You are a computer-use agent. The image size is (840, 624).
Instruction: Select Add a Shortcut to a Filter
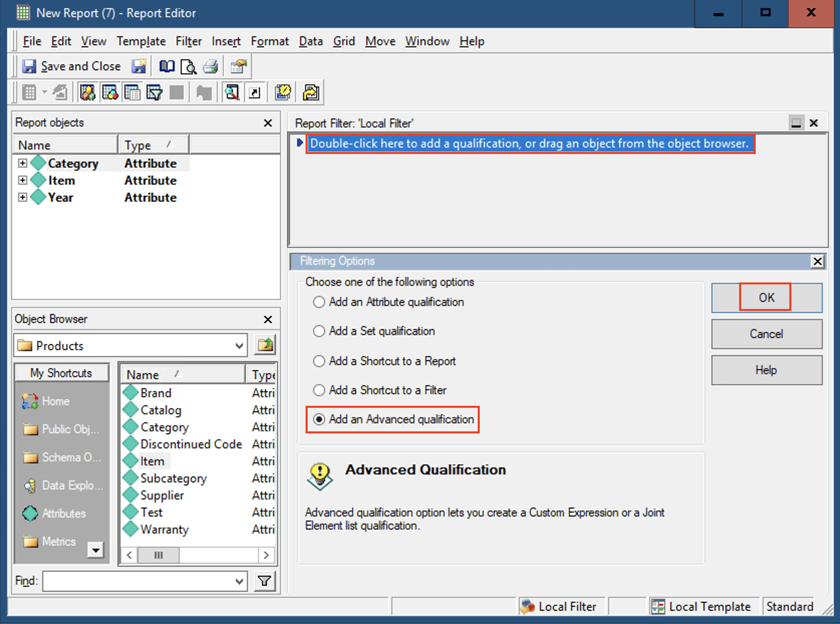pyautogui.click(x=319, y=390)
